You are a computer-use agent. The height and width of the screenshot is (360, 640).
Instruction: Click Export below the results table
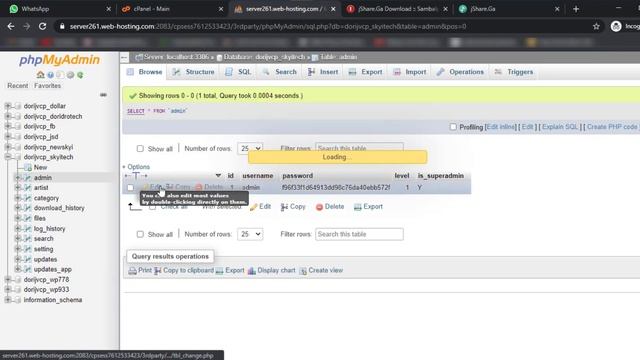click(368, 207)
